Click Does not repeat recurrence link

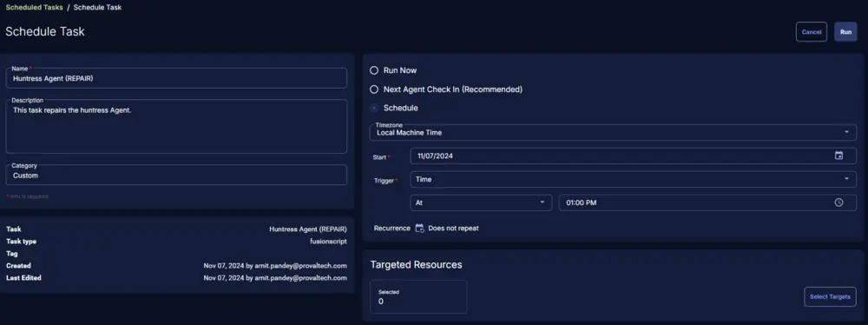point(453,228)
